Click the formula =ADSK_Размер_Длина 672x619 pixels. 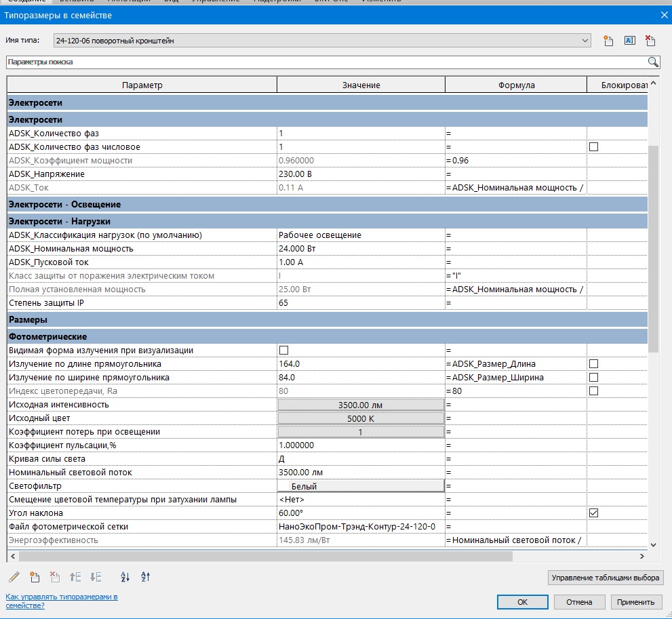[x=516, y=363]
